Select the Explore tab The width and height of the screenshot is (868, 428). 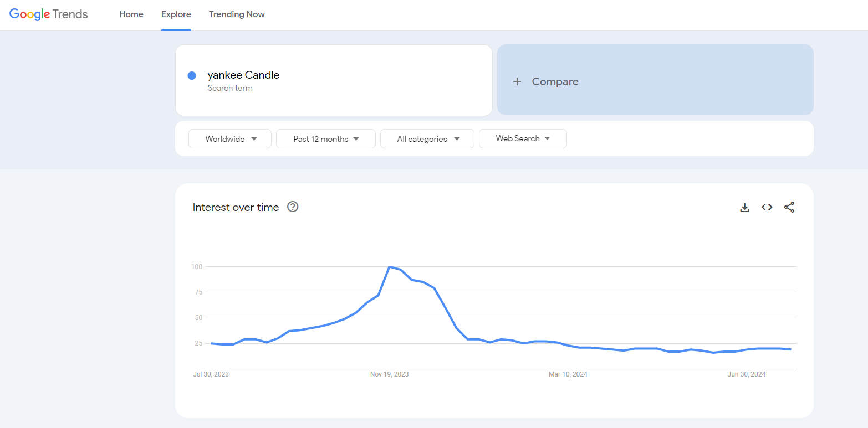(x=176, y=14)
